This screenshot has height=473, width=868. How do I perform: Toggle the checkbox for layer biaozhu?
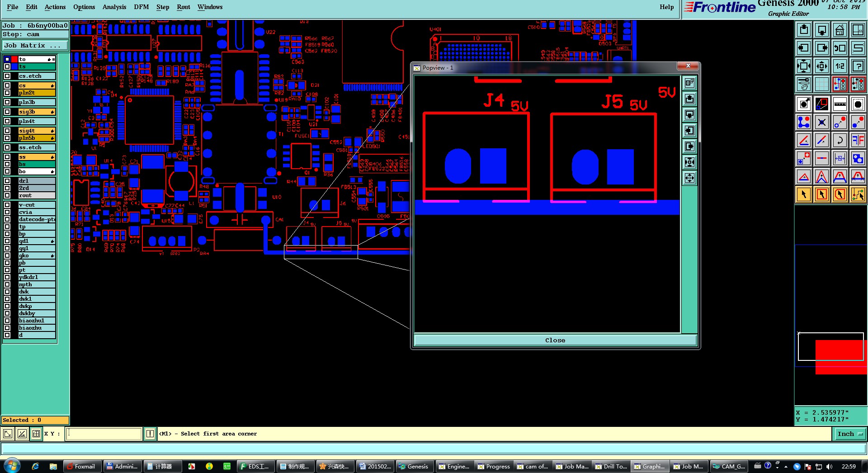coord(7,328)
